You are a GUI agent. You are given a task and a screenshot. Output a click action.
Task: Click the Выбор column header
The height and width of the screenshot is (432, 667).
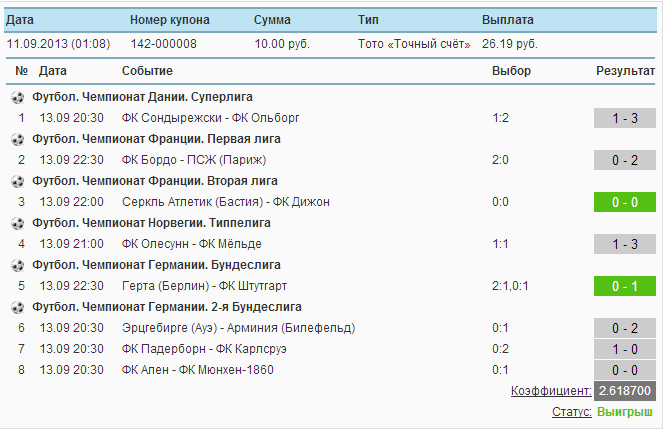511,71
